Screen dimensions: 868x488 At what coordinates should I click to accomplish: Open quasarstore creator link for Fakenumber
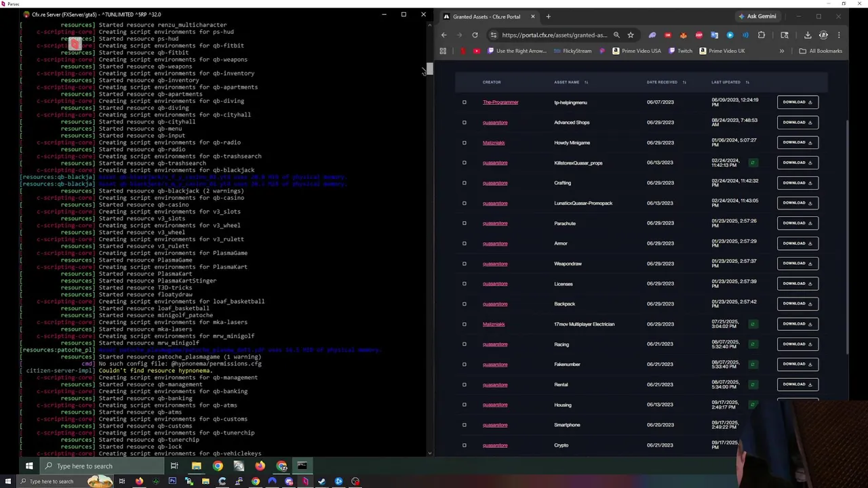(x=495, y=365)
